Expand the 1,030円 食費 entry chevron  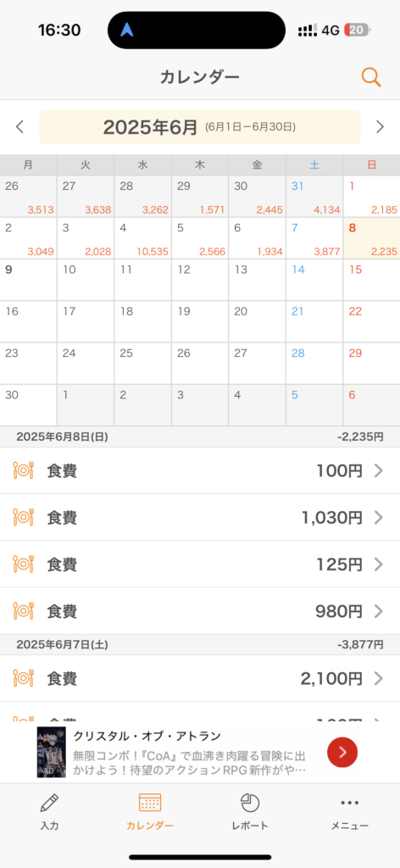[x=379, y=518]
